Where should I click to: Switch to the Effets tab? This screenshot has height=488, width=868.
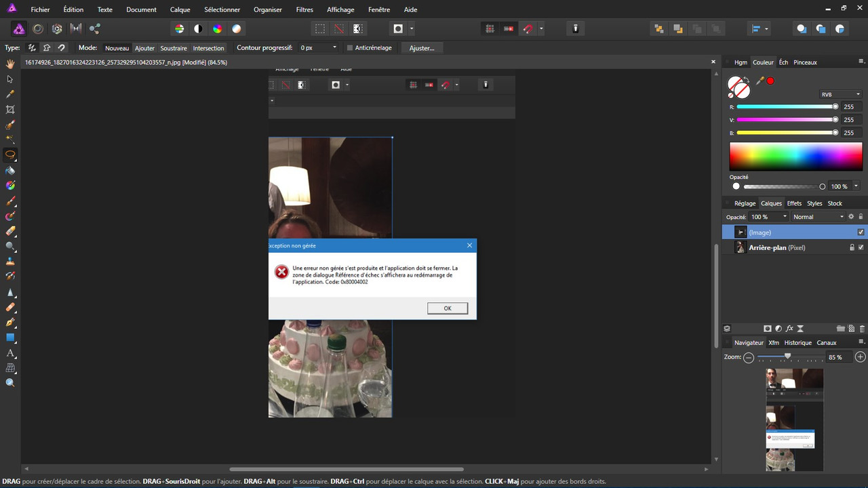pos(794,203)
